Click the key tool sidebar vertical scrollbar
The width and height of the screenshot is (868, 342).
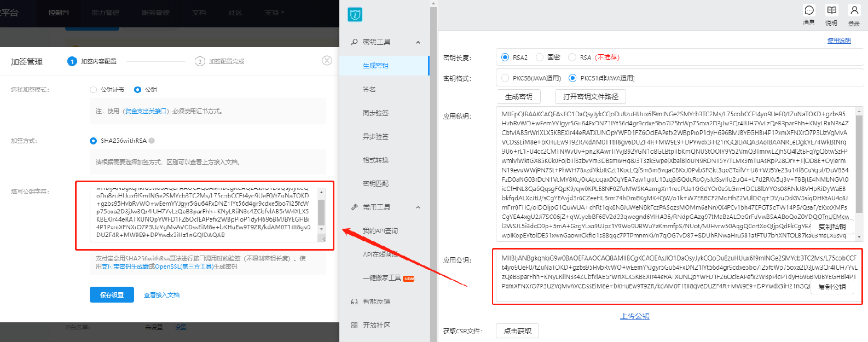click(433, 171)
